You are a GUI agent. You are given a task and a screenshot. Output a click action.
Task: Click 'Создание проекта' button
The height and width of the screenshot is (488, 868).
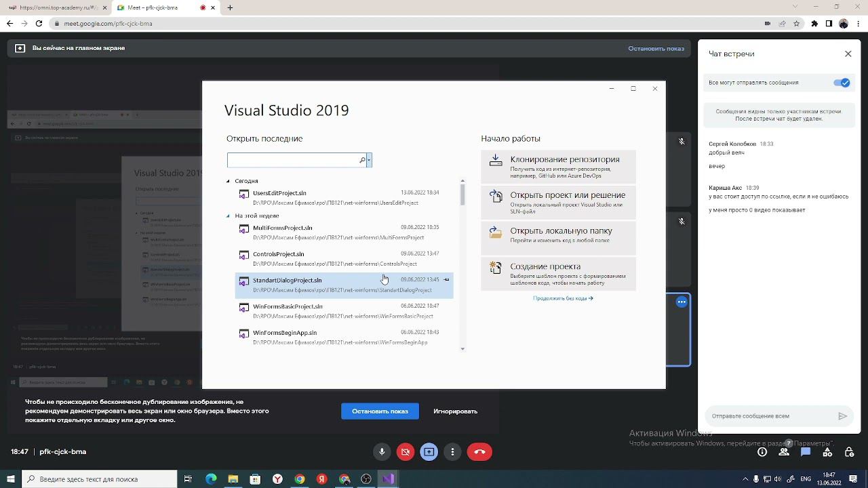[559, 273]
